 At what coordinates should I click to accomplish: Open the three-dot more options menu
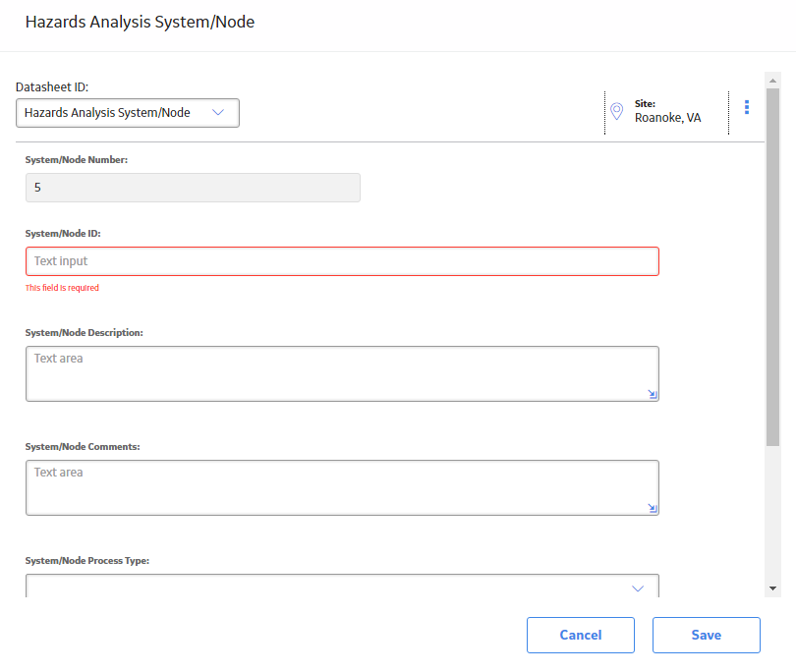746,107
